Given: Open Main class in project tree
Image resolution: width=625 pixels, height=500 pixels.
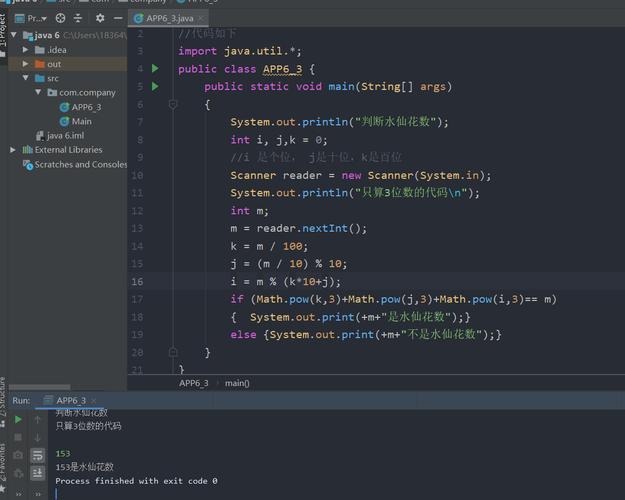Looking at the screenshot, I should 81,121.
